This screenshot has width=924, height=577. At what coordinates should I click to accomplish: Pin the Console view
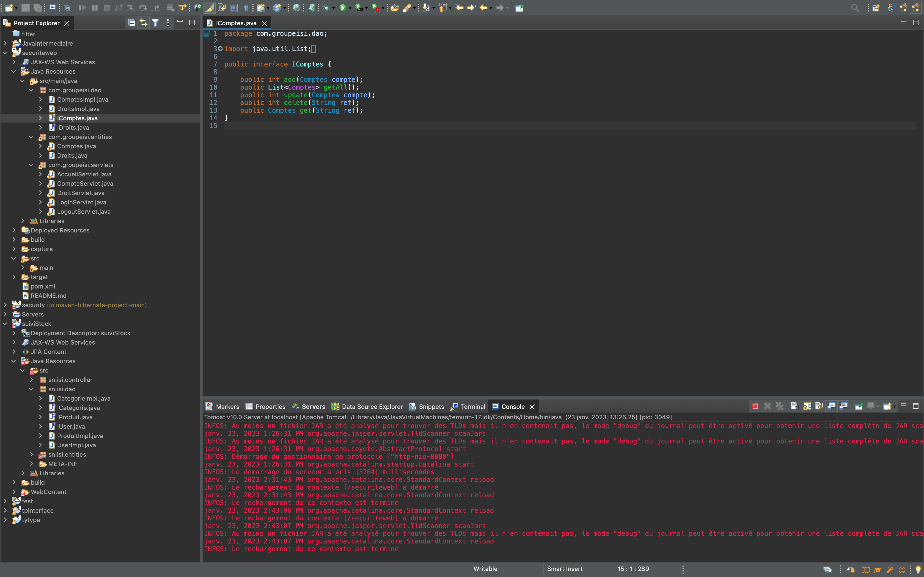(x=859, y=406)
